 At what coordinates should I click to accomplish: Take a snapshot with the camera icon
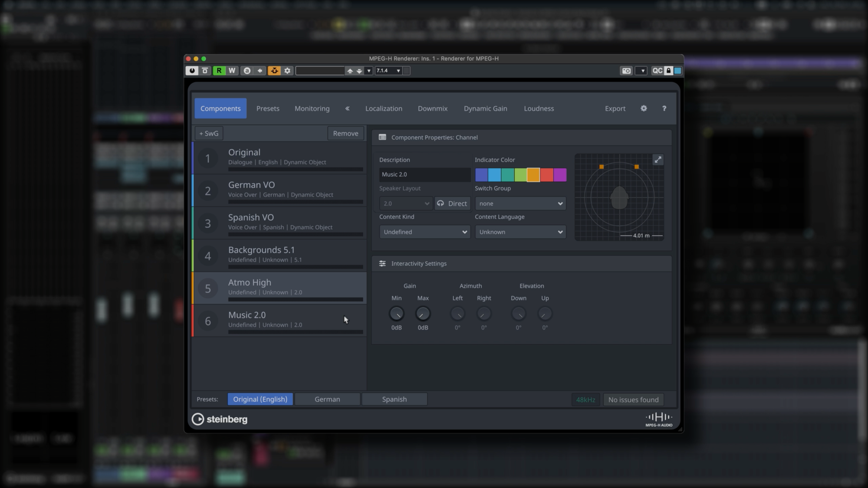[626, 70]
